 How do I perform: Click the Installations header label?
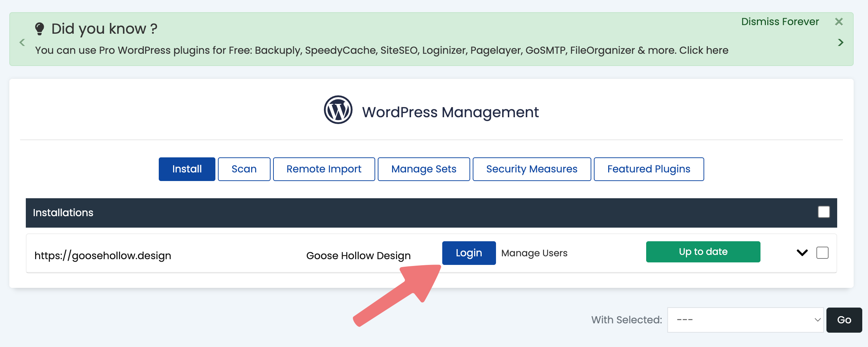63,213
